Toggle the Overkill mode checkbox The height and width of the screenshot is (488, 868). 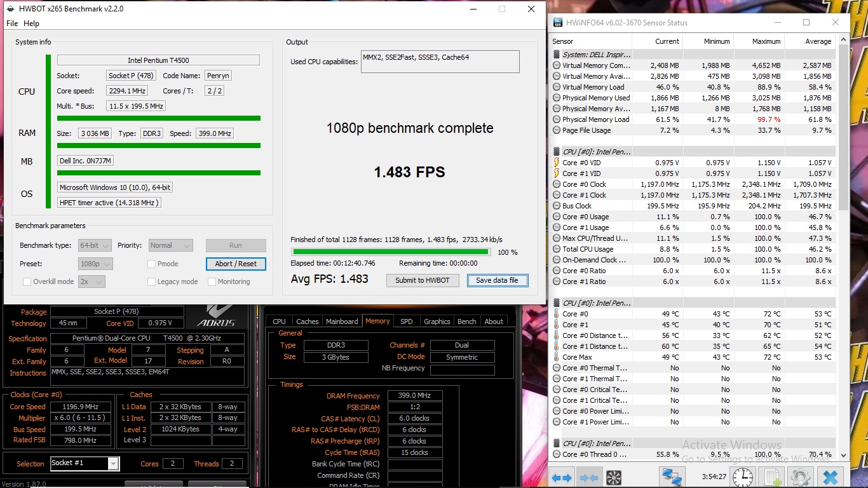click(x=27, y=281)
